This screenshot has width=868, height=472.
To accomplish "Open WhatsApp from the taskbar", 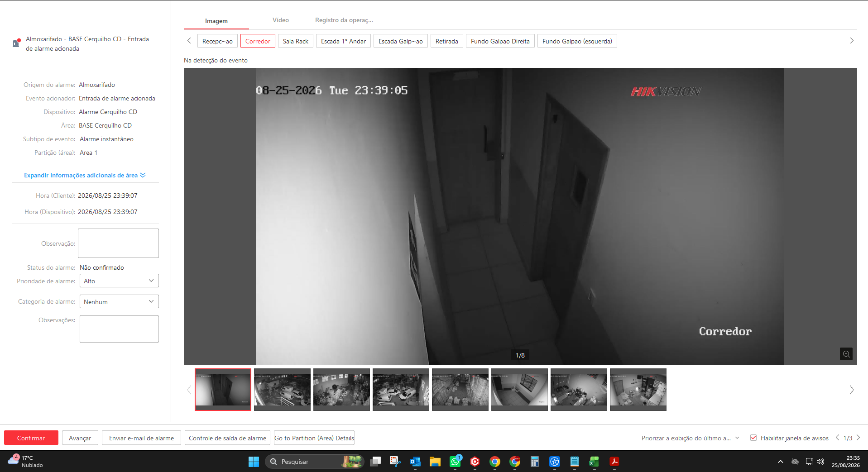I will click(x=455, y=462).
